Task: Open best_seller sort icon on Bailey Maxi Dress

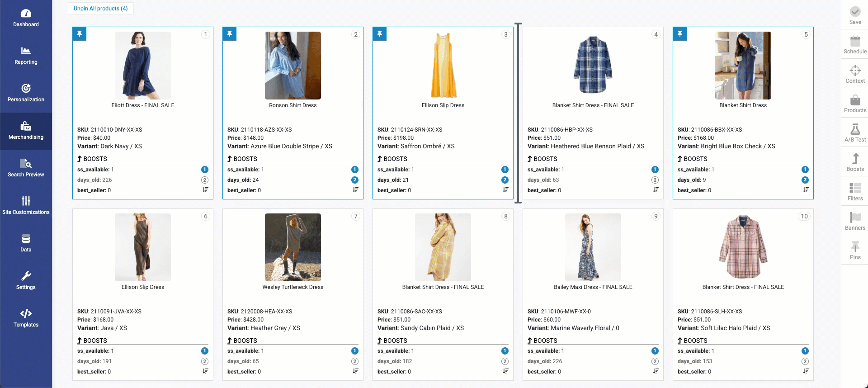Action: coord(656,371)
